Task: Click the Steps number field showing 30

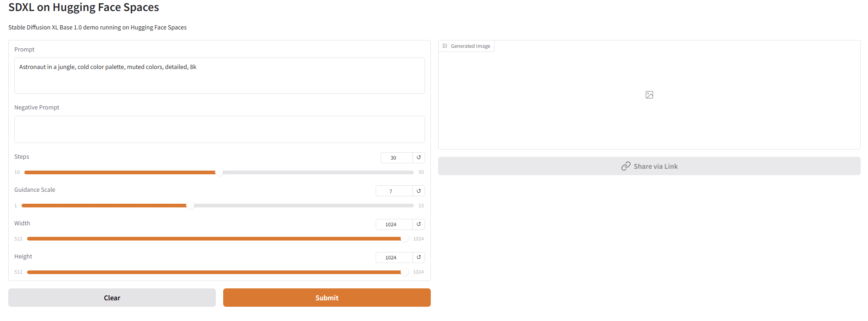Action: pyautogui.click(x=396, y=158)
